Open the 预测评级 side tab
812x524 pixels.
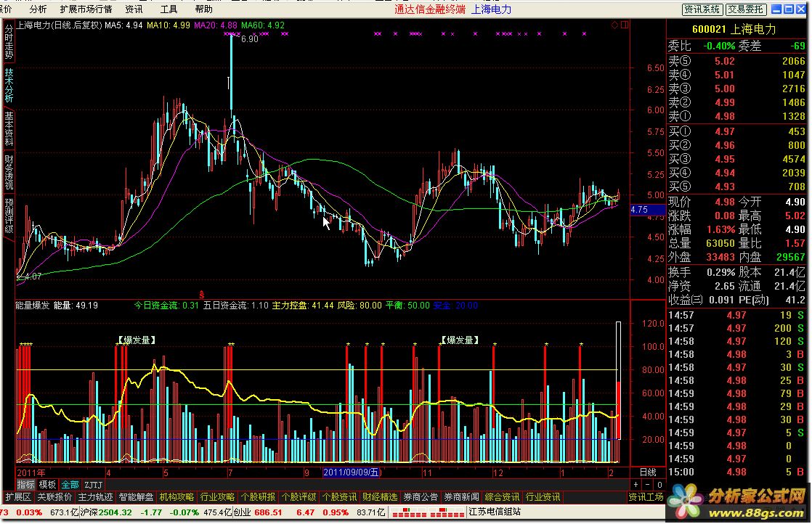pyautogui.click(x=9, y=216)
